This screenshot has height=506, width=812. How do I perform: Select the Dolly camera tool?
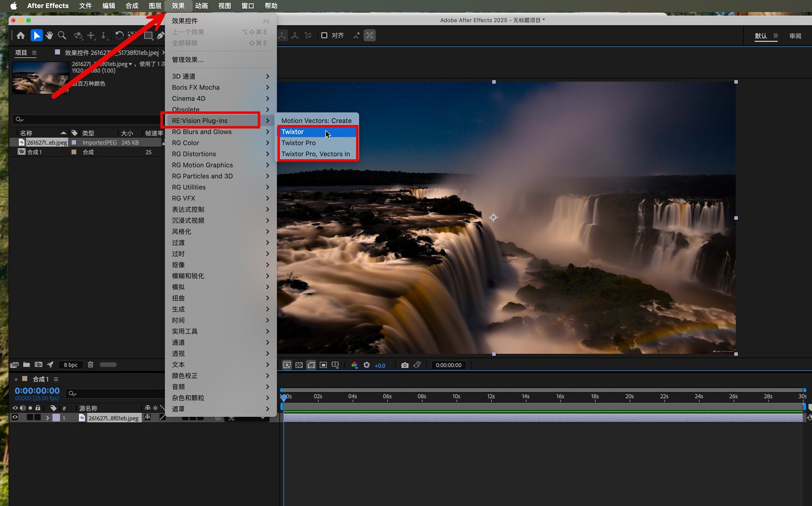coord(104,36)
